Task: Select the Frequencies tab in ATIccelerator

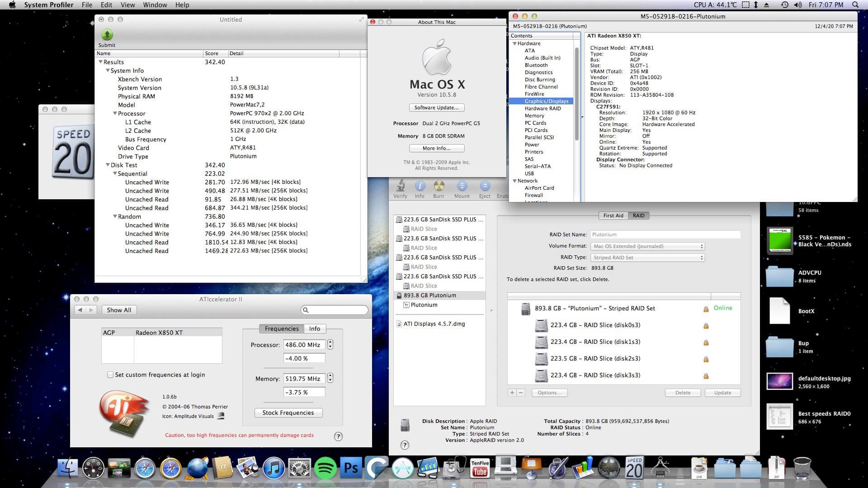Action: tap(281, 328)
